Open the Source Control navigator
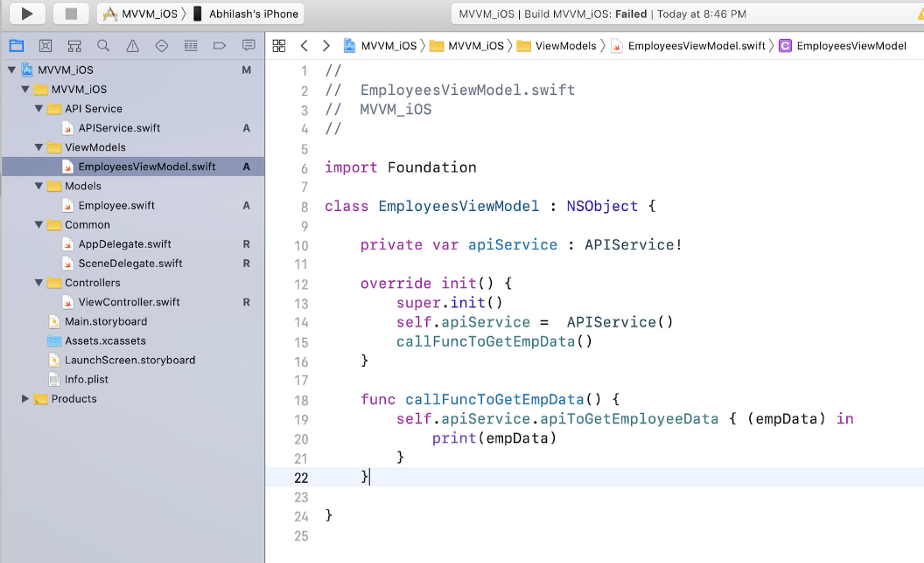 [x=45, y=46]
